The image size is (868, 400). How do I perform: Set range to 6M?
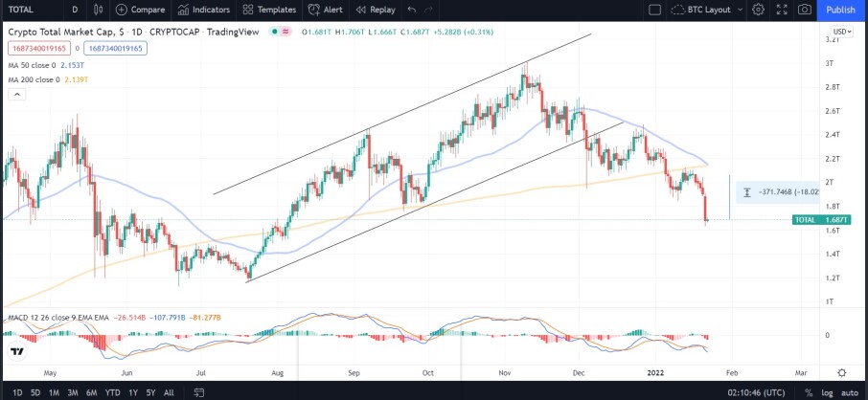click(90, 392)
